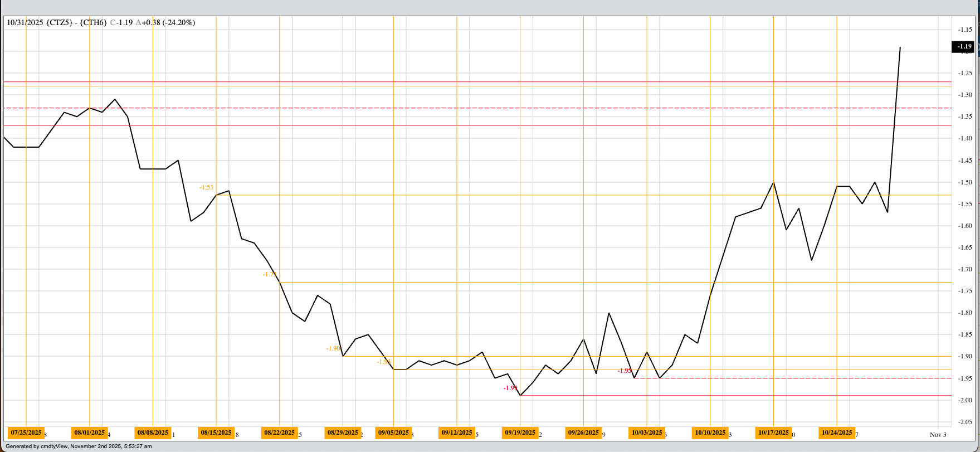
Task: Click the -1.50 price axis label
Action: pyautogui.click(x=966, y=182)
